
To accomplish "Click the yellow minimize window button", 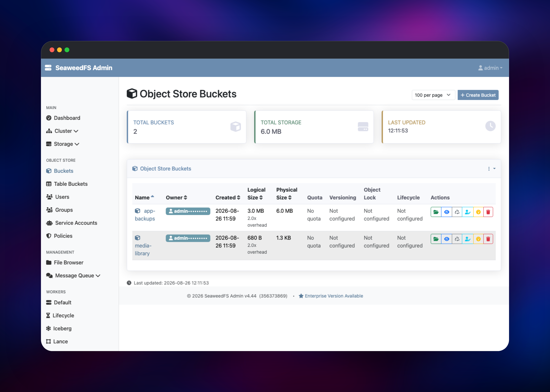I will pyautogui.click(x=59, y=50).
